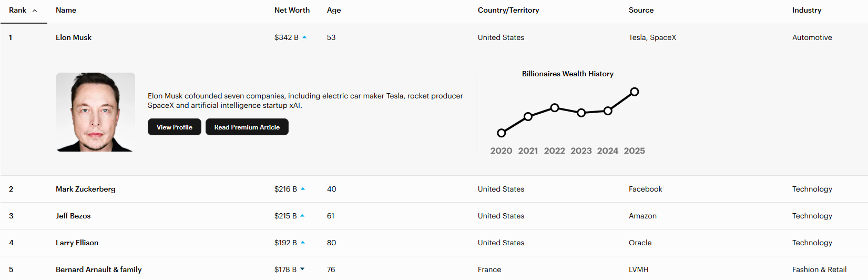Click the up arrow beside $216 B
Screen dimensions: 868x280
tap(303, 189)
